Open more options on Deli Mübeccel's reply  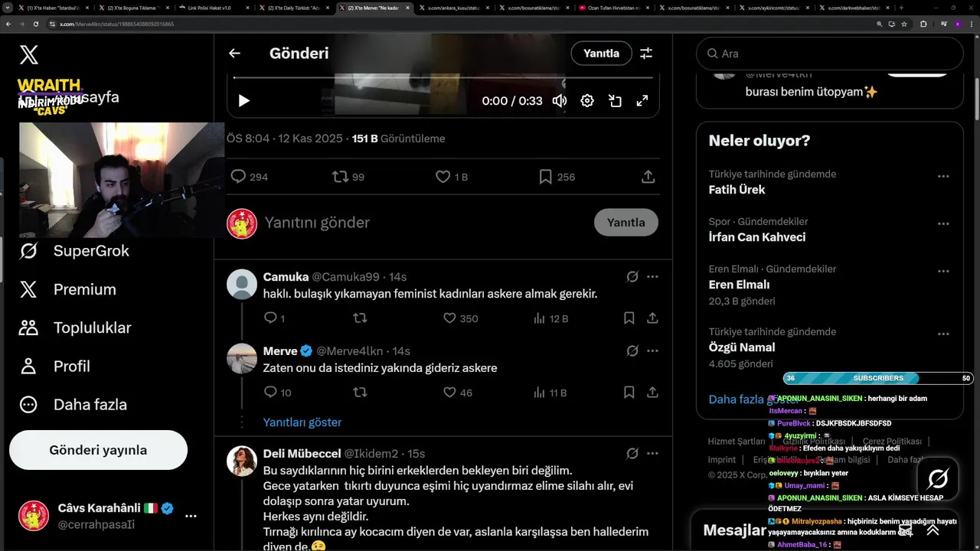click(652, 453)
